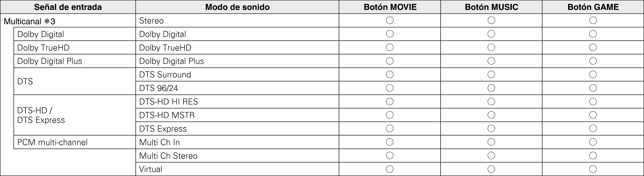Click the MOVIE circle in the Stereo row
The width and height of the screenshot is (644, 176).
[x=390, y=20]
